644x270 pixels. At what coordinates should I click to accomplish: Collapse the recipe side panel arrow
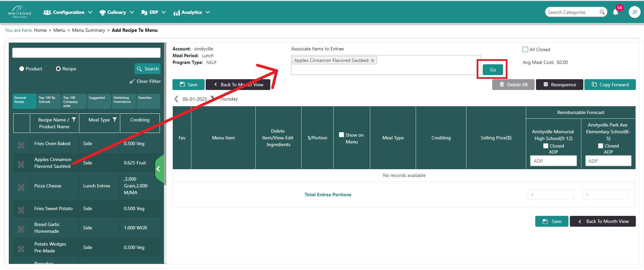[158, 169]
